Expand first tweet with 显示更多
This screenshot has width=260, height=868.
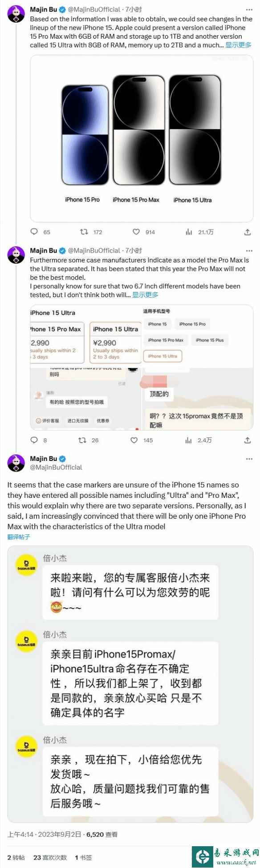pos(238,45)
